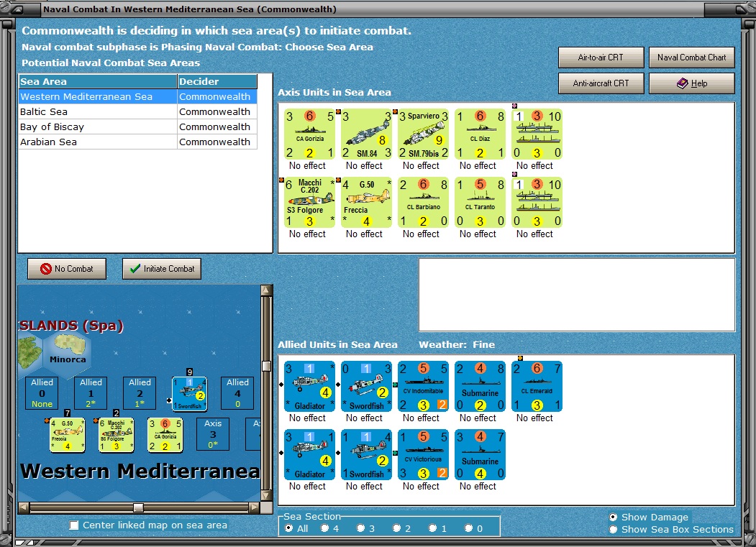The width and height of the screenshot is (756, 547).
Task: Click the map vertical scrollbar up arrow
Action: point(266,290)
